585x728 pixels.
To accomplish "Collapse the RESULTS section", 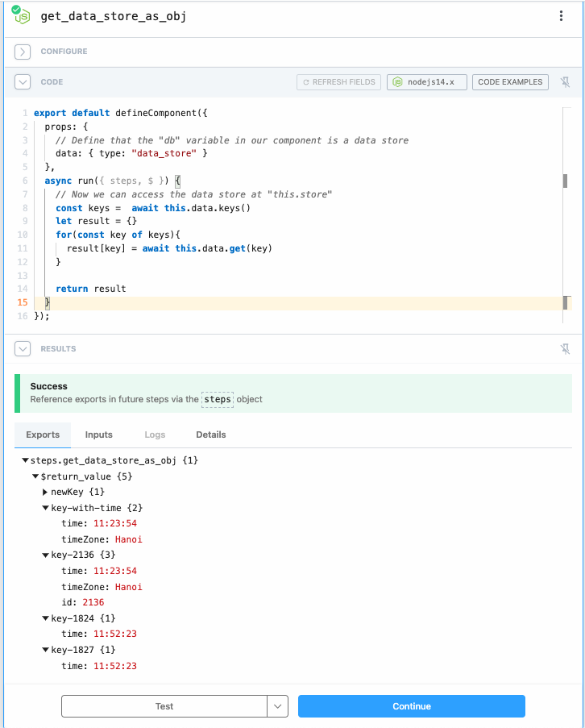I will tap(23, 348).
